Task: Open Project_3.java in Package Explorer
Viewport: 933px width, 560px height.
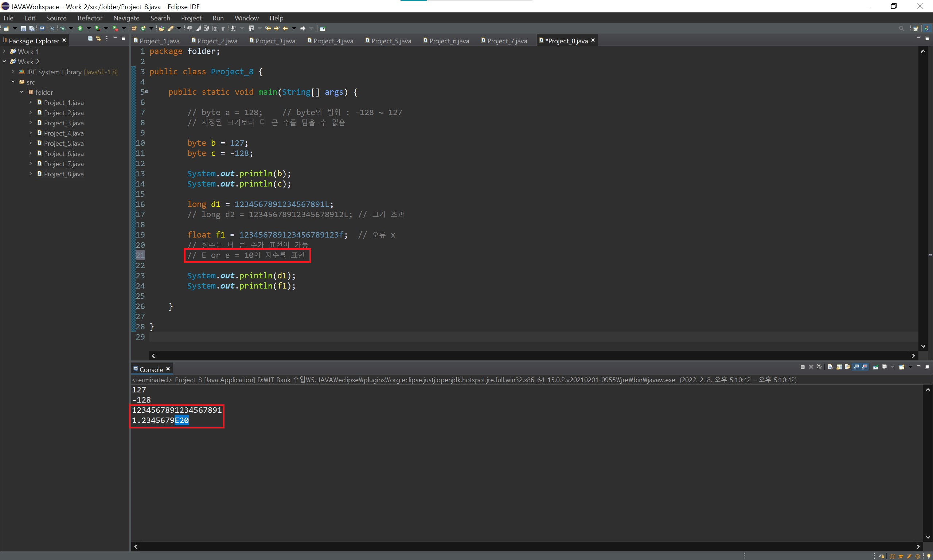Action: click(x=64, y=123)
